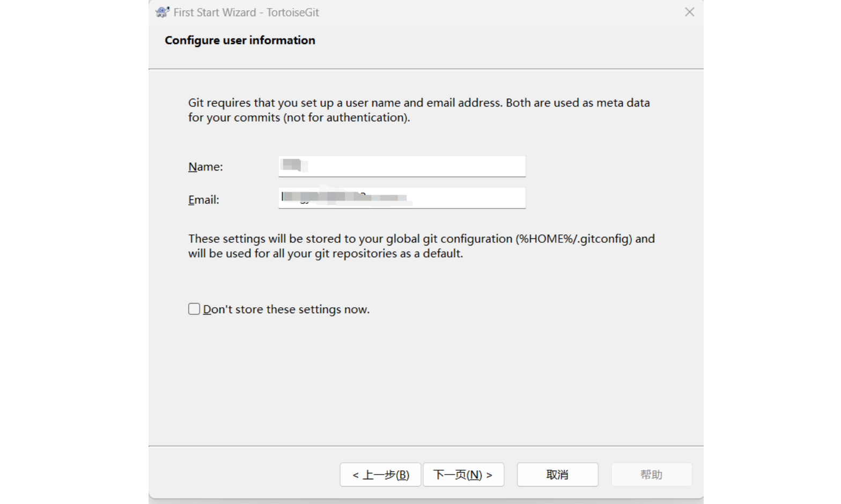Click the TortoiseGit icon in title bar
This screenshot has width=841, height=504.
click(x=163, y=12)
